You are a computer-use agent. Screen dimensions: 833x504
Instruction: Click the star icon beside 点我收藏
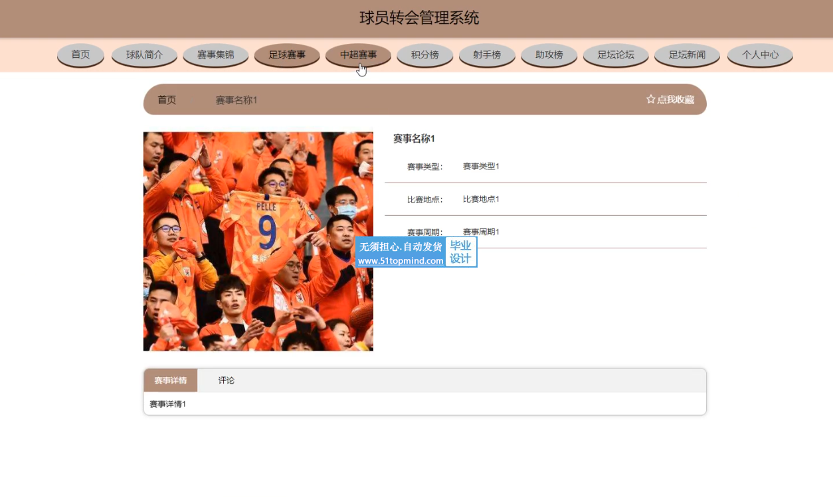click(651, 99)
